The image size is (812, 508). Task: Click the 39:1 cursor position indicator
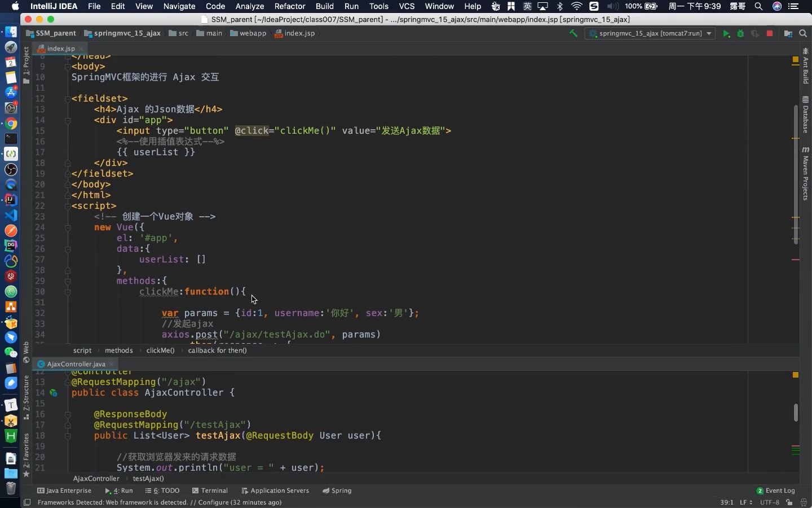[x=727, y=502]
